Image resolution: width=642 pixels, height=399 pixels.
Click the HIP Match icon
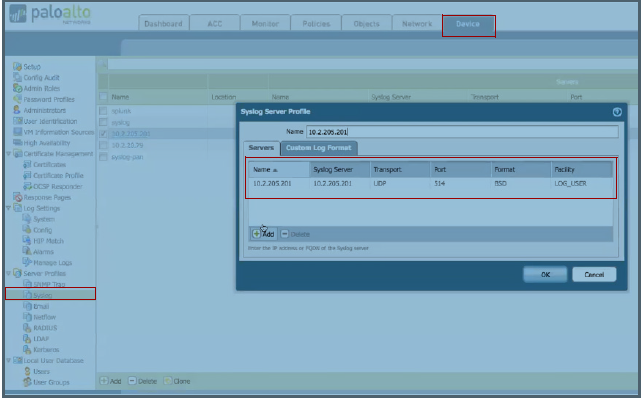click(x=27, y=241)
